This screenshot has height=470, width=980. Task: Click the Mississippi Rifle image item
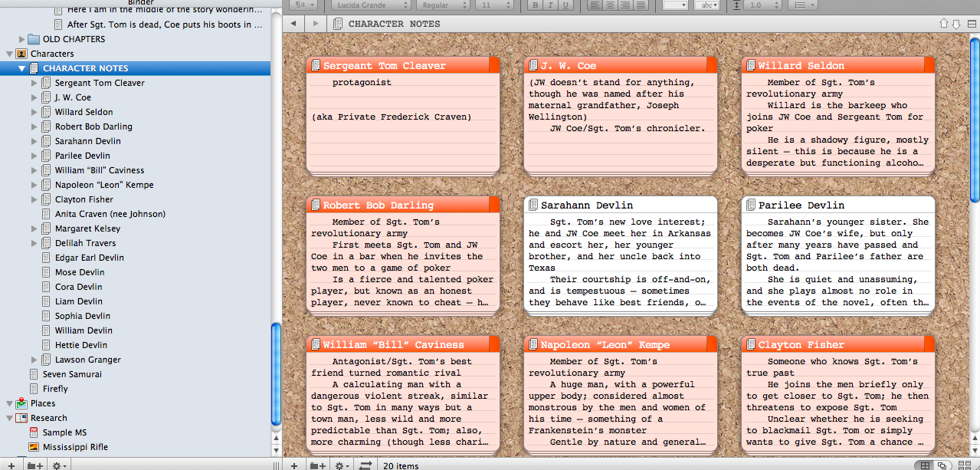pos(75,447)
